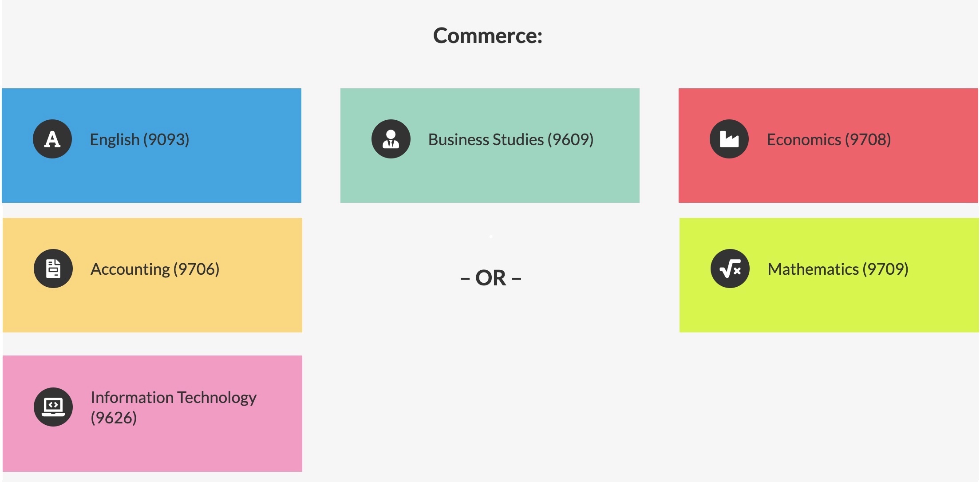Image resolution: width=980 pixels, height=482 pixels.
Task: Click the Economics factory chart icon
Action: (729, 139)
